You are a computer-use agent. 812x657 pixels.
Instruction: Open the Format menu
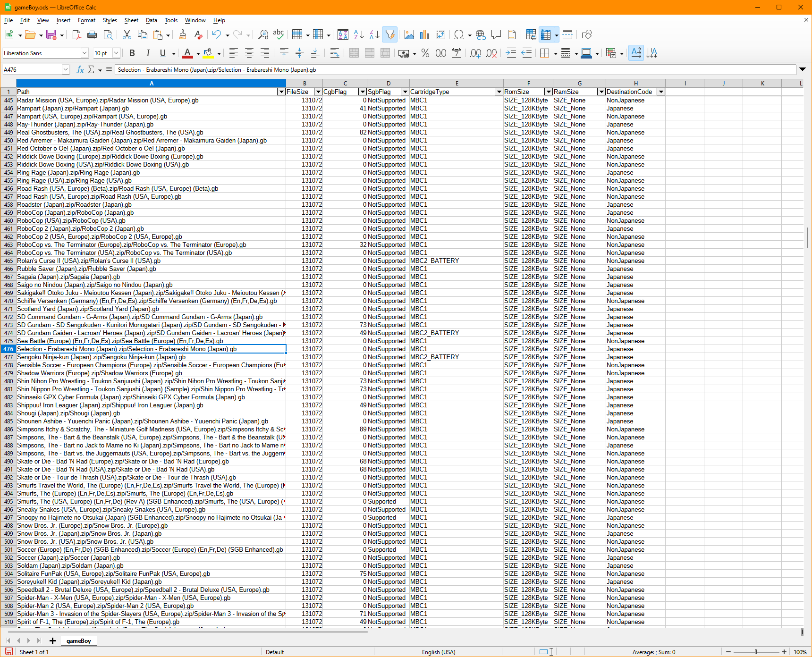pyautogui.click(x=86, y=20)
